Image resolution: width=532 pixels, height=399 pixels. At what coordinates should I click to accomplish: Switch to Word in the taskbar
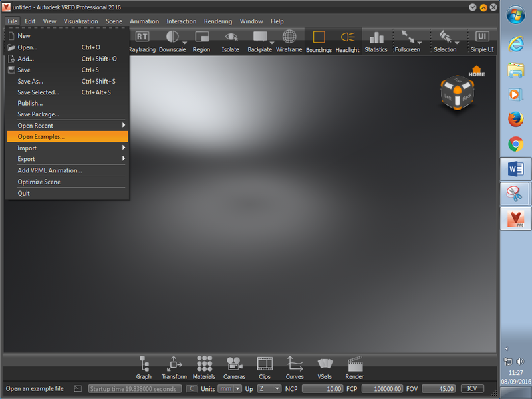click(516, 169)
